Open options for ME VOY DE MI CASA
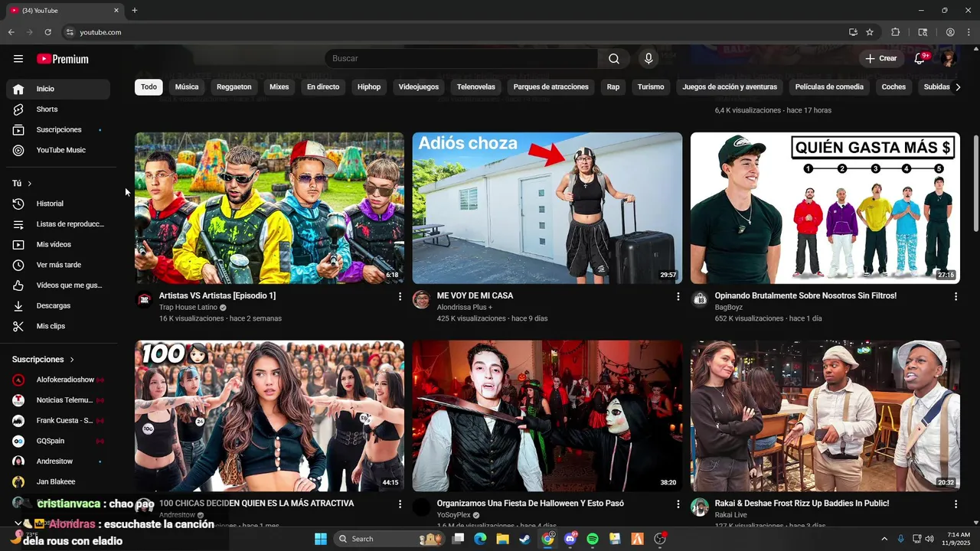 click(x=678, y=296)
